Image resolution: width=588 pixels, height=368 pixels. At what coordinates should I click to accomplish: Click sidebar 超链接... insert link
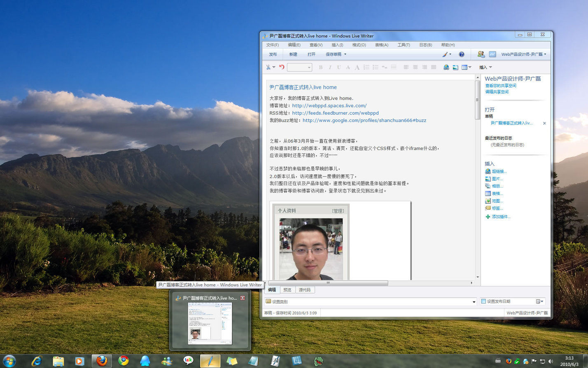(x=496, y=171)
